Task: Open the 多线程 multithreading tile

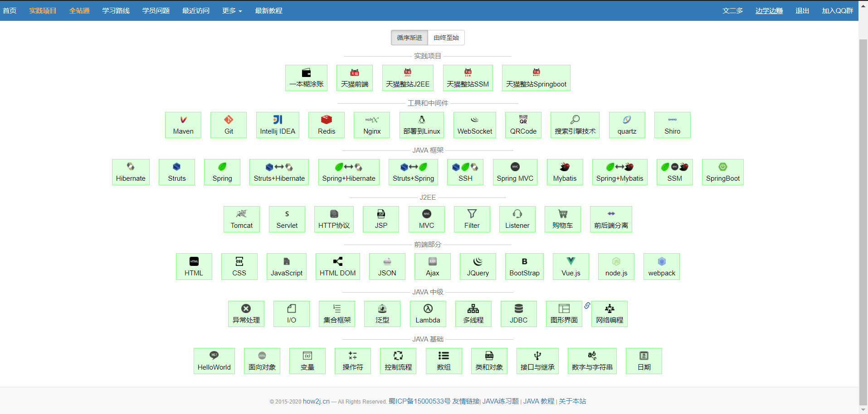Action: click(473, 314)
